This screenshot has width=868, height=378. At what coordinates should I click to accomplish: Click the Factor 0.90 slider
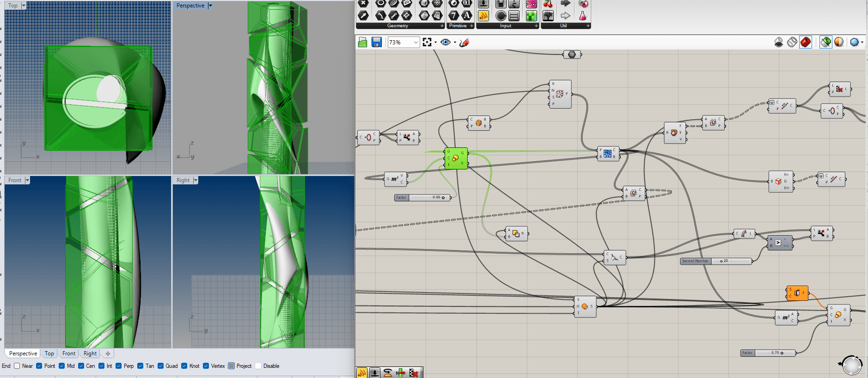[x=422, y=197]
